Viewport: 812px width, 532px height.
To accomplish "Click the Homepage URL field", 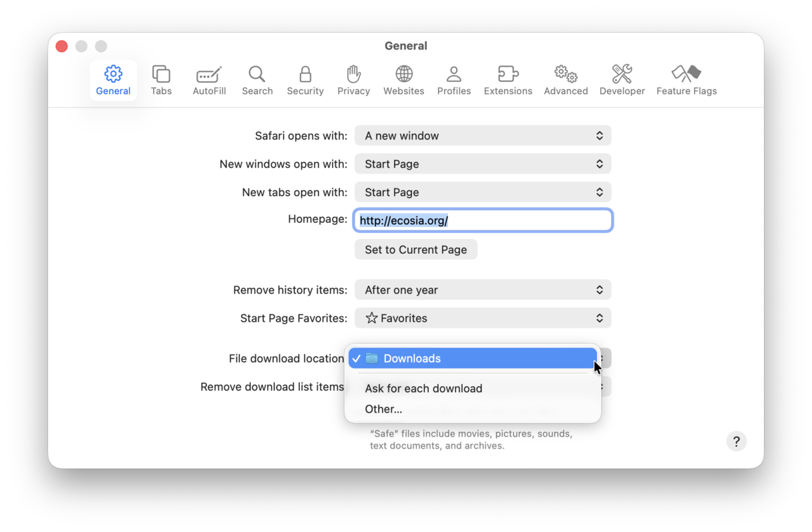I will tap(483, 220).
